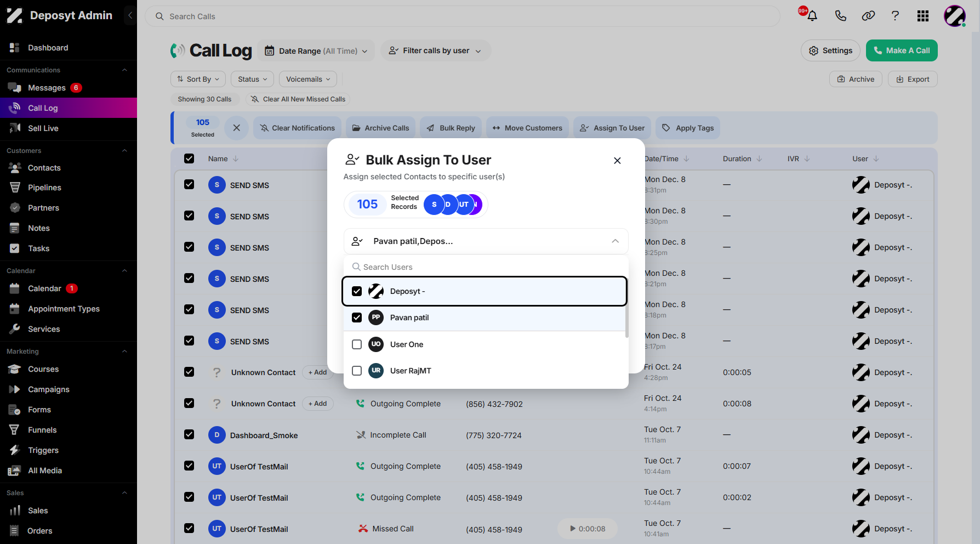Check the User One checkbox

pos(357,344)
